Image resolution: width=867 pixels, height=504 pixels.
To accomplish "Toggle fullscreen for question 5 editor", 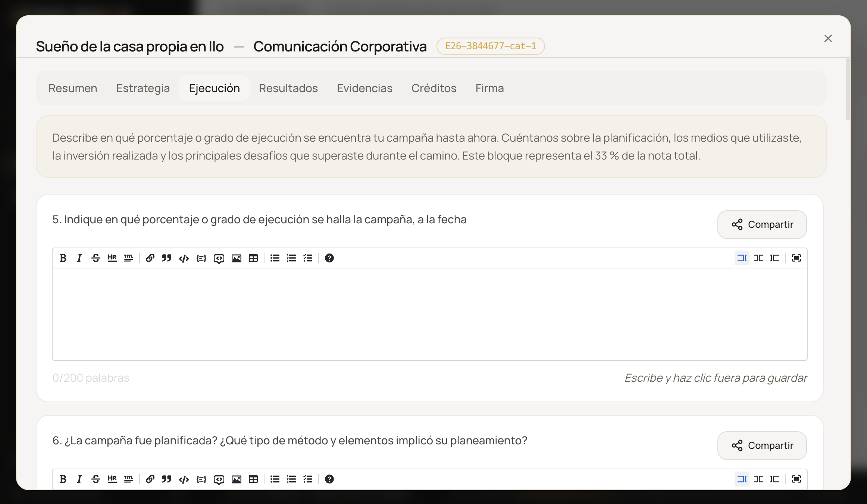I will pyautogui.click(x=796, y=258).
